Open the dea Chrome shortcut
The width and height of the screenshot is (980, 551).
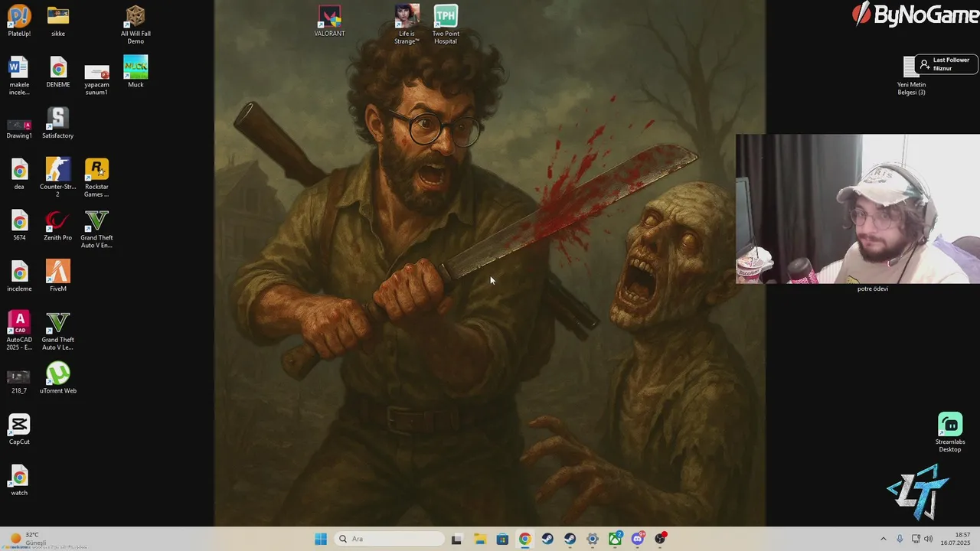point(19,174)
